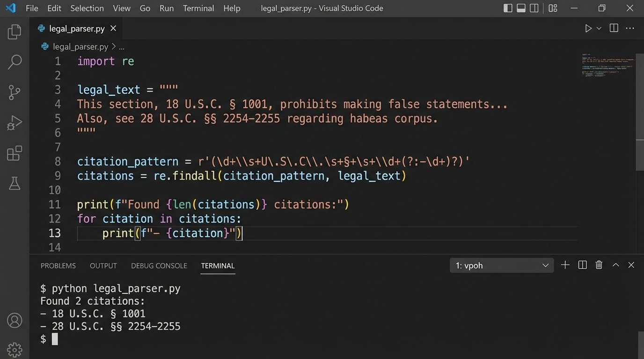The width and height of the screenshot is (644, 359).
Task: Switch to the PROBLEMS panel tab
Action: tap(58, 266)
